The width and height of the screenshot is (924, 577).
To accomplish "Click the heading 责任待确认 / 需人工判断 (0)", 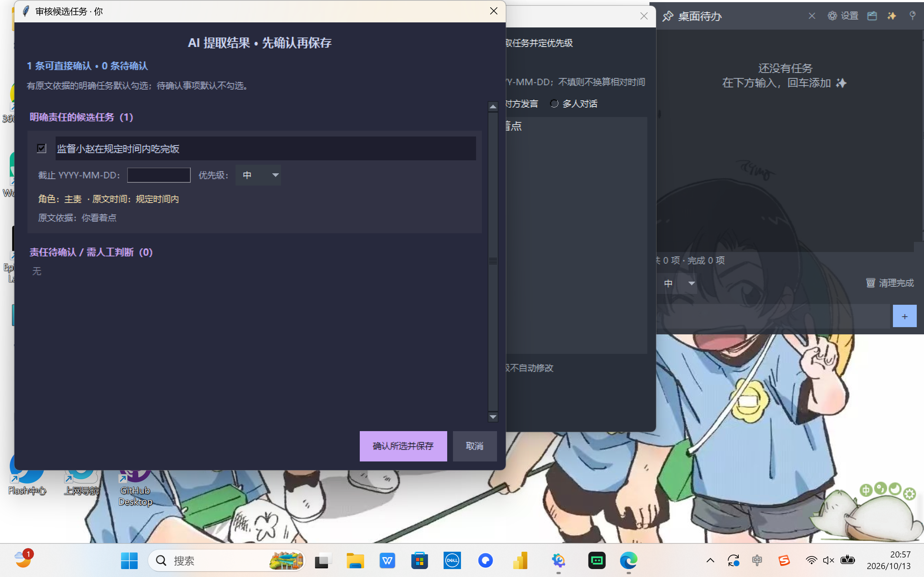I will (x=91, y=252).
